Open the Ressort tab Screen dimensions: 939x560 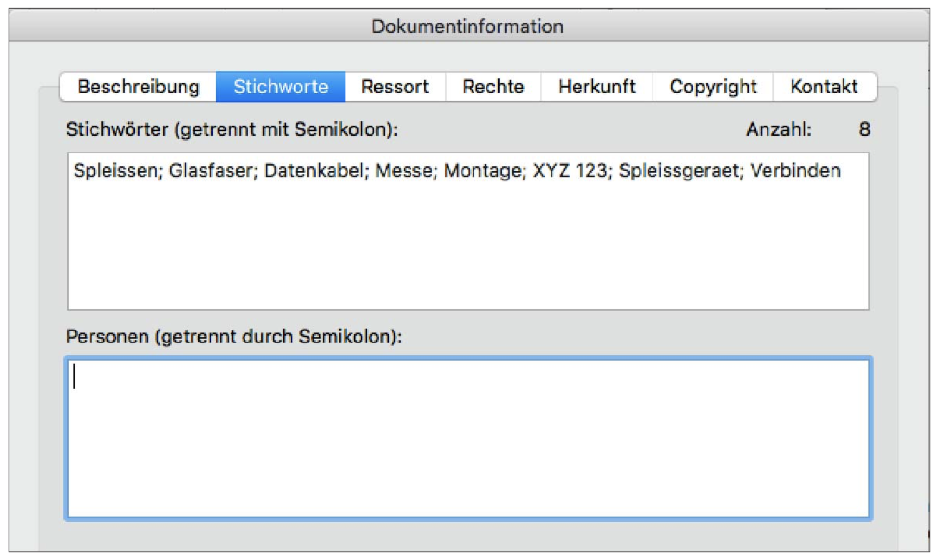[x=395, y=87]
